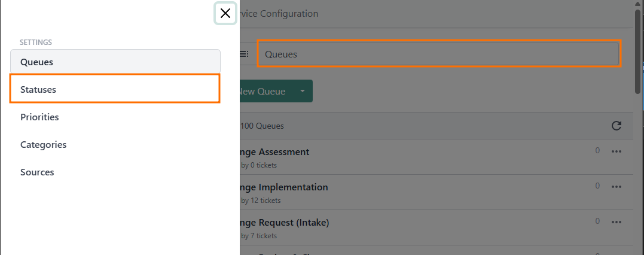Refresh the queues list
644x255 pixels.
point(616,126)
